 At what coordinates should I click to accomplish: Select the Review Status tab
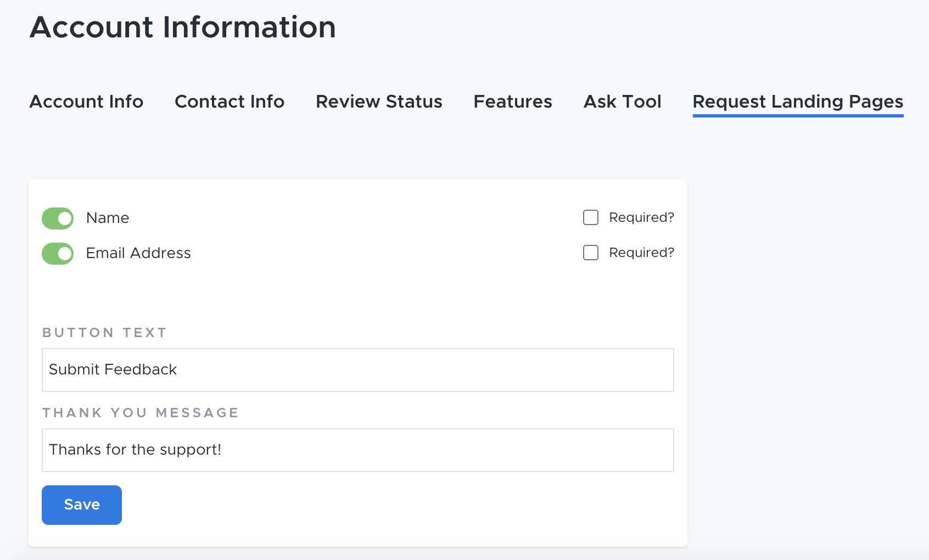coord(378,102)
